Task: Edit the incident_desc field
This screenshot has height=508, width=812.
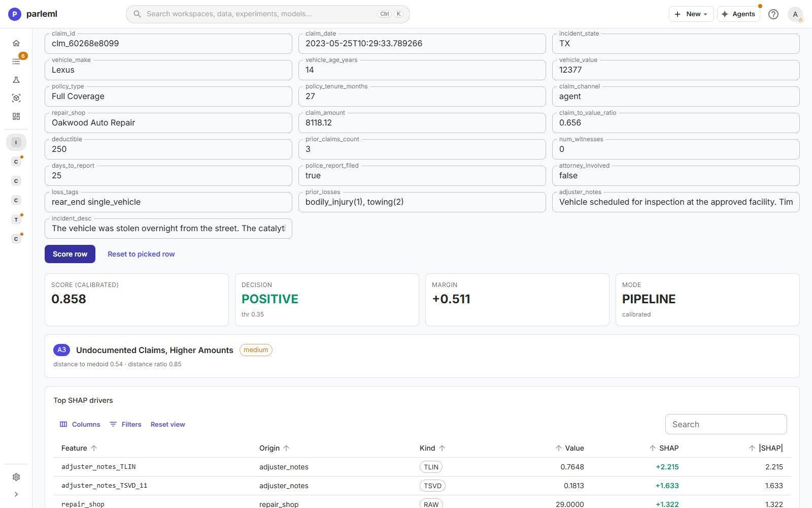Action: pyautogui.click(x=168, y=229)
